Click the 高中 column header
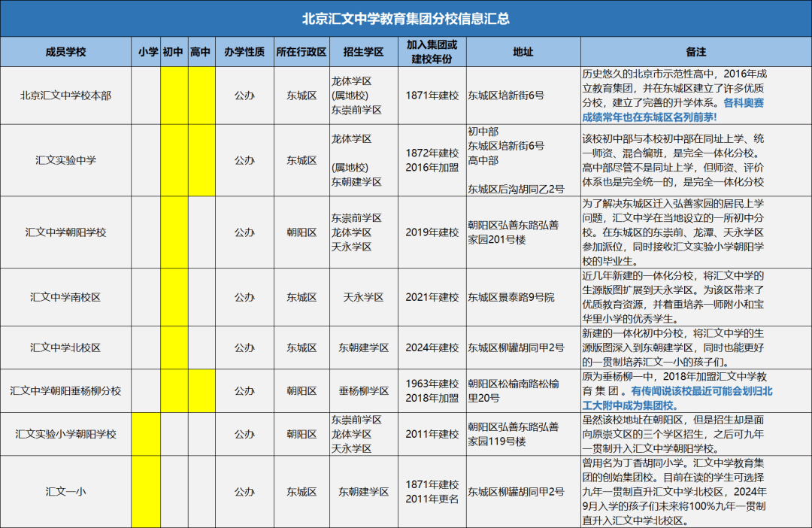This screenshot has width=812, height=528. point(201,52)
